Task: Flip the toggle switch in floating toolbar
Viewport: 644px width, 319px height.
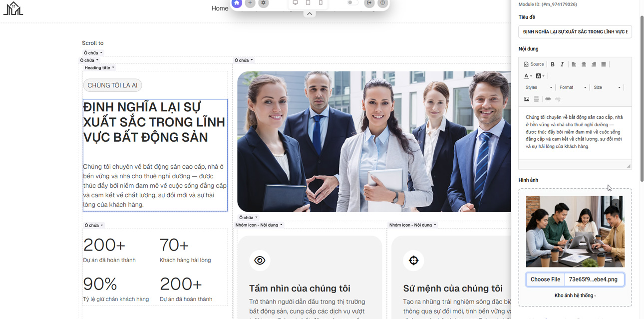Action: coord(352,2)
